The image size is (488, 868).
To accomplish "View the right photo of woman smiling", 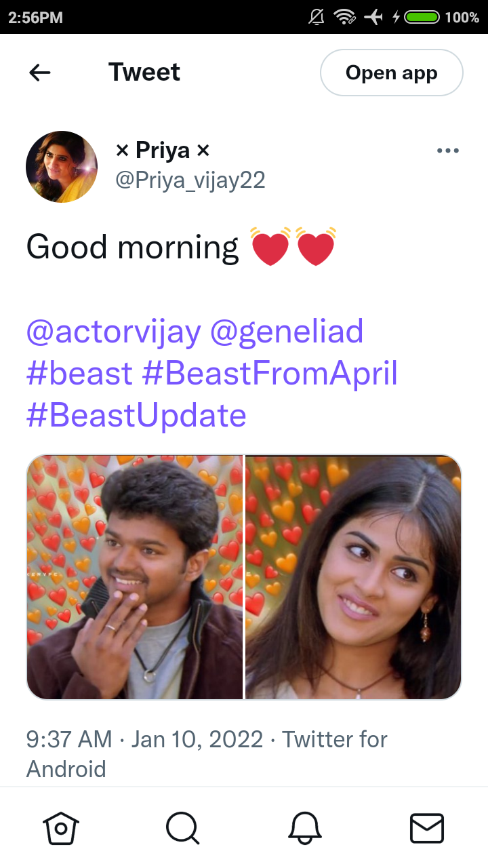I will pos(353,577).
